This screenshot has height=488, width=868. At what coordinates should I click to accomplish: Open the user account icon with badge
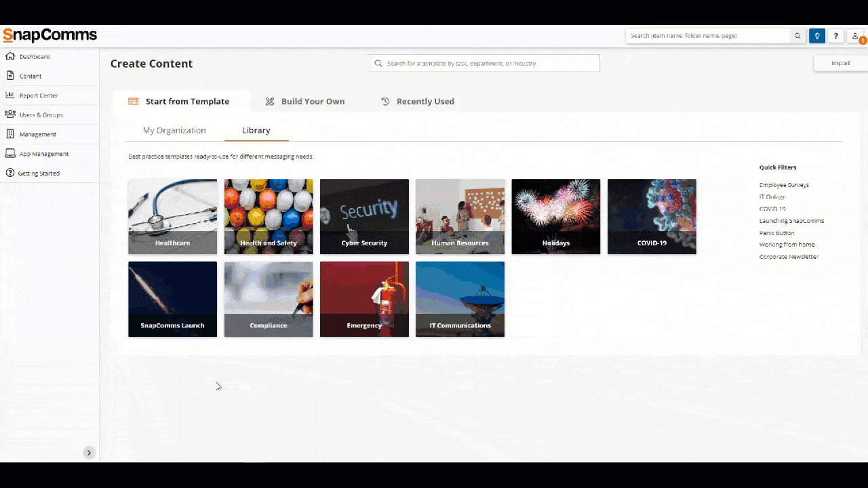[x=856, y=37]
